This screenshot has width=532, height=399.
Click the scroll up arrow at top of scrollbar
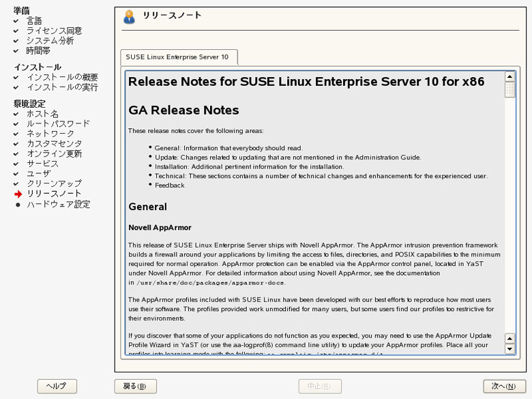[509, 76]
